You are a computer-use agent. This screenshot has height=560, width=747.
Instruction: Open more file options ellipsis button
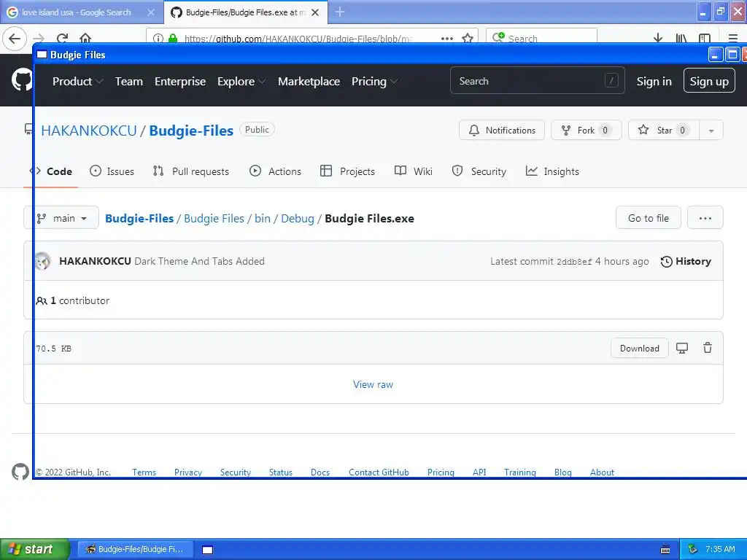[x=705, y=218]
